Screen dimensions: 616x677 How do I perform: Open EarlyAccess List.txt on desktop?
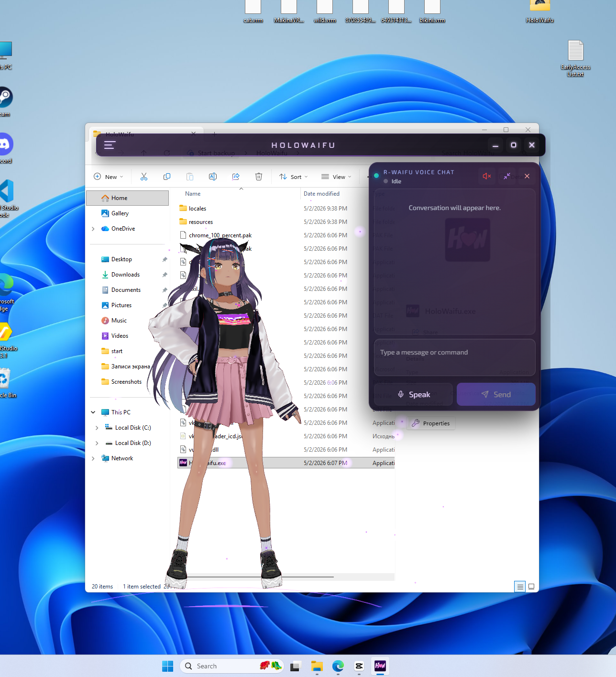point(575,58)
